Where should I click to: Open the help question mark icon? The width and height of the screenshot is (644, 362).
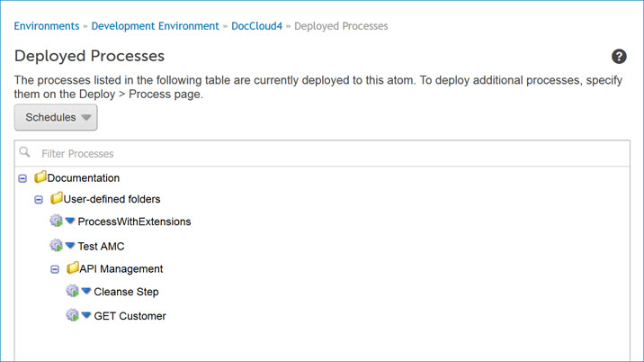coord(619,57)
